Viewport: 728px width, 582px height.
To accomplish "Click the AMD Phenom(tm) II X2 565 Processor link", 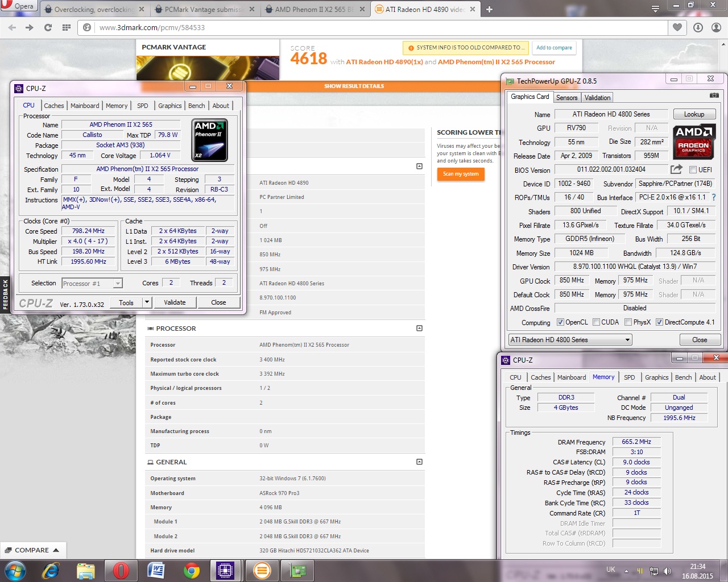I will point(497,62).
